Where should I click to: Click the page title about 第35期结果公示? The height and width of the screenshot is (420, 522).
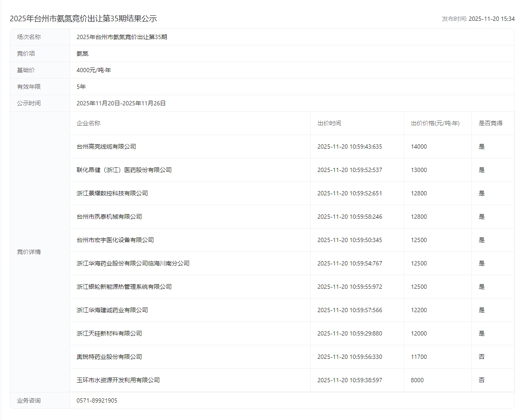tap(83, 19)
